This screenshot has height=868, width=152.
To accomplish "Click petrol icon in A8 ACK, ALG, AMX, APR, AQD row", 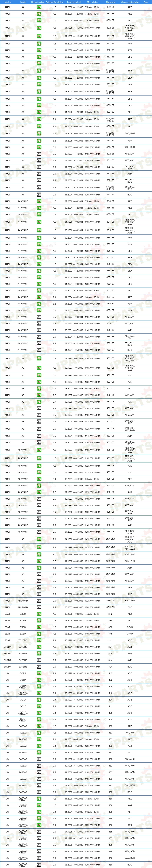I will [39, 539].
